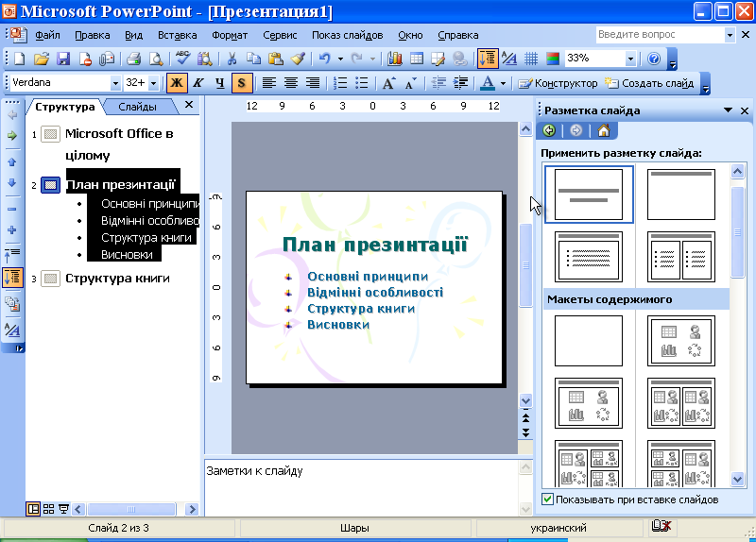Save the presentation with diskette icon
This screenshot has height=542, width=756.
click(63, 59)
